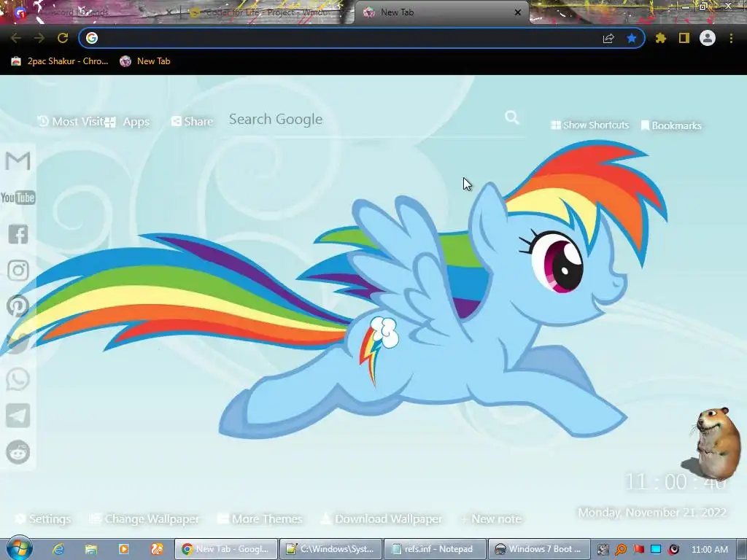Reload the page with the refresh button
Viewport: 747px width, 560px height.
[63, 38]
